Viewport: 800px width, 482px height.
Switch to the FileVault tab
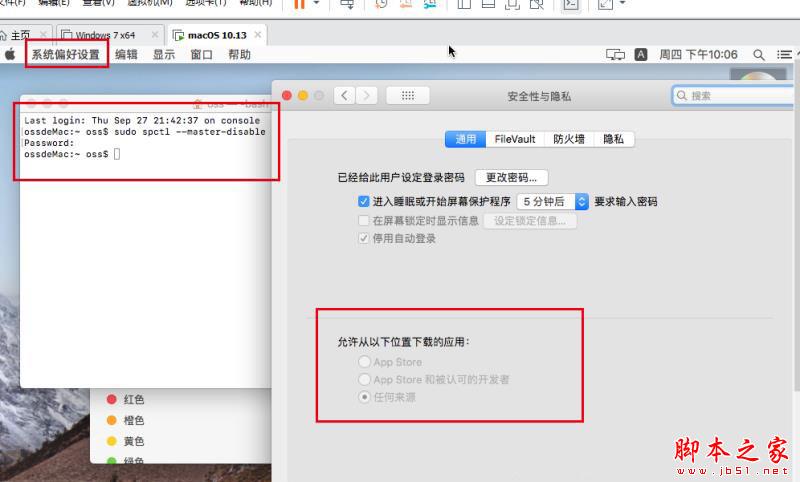pyautogui.click(x=515, y=139)
